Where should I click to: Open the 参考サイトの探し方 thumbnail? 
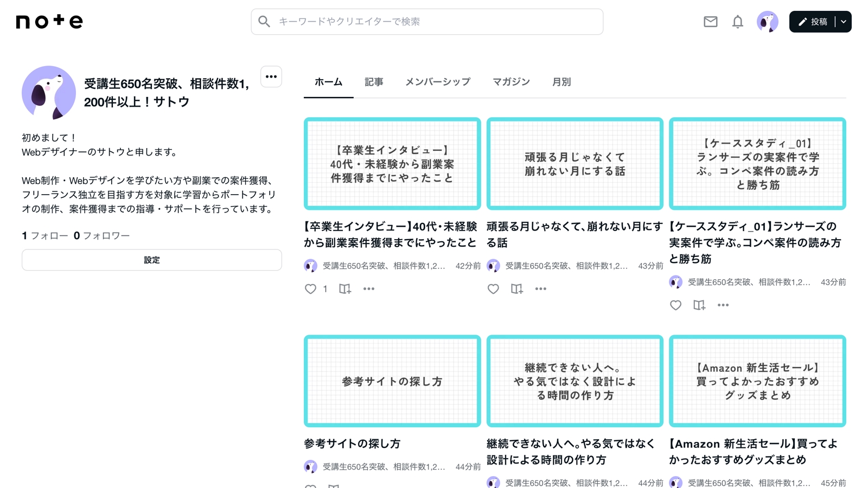click(392, 381)
